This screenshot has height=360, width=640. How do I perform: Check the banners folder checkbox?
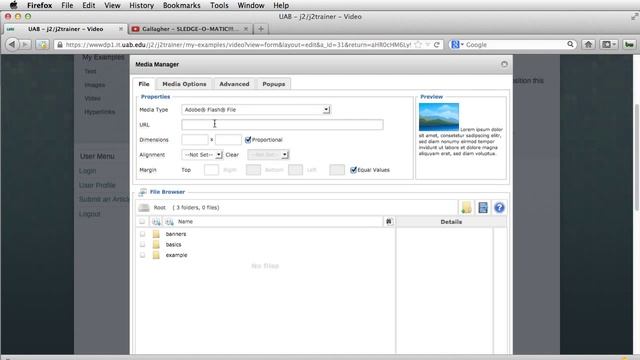142,234
